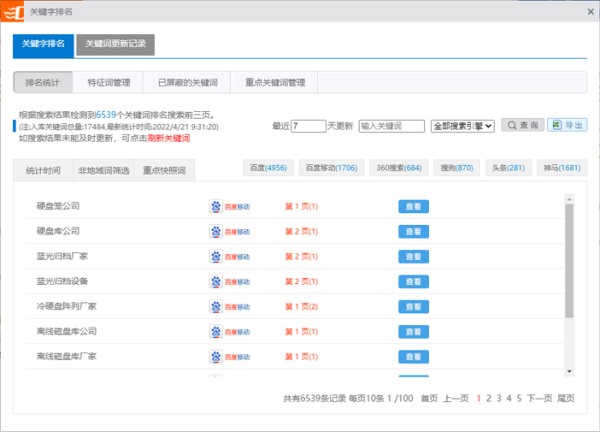Click the 刷新关键词 red link

point(169,138)
